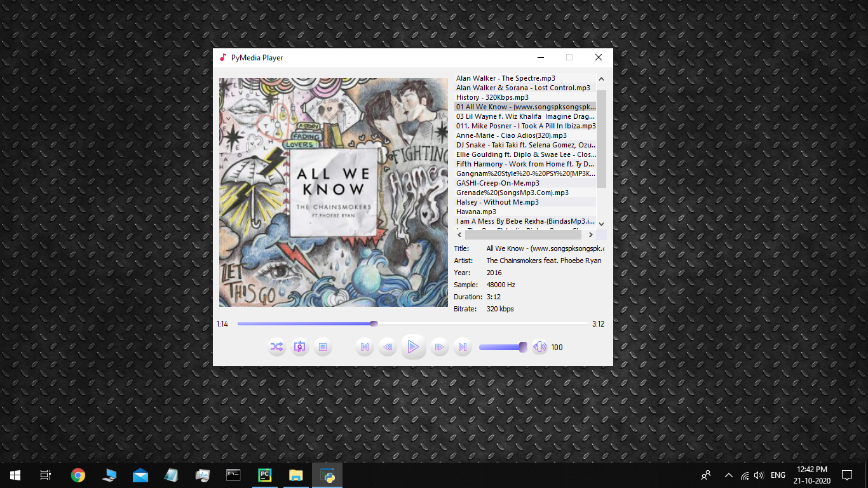Select GASHI-Creep-On-Me.mp3
This screenshot has height=488, width=868.
525,183
